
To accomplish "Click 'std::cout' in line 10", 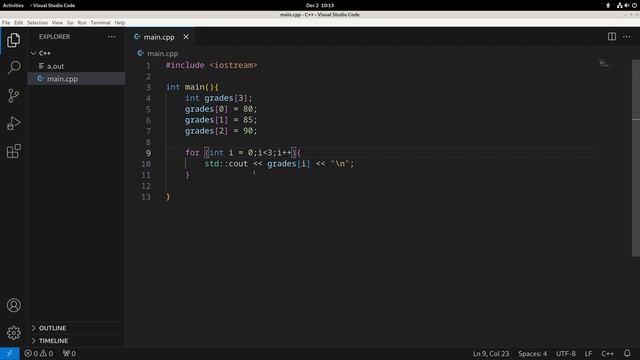I will point(226,164).
